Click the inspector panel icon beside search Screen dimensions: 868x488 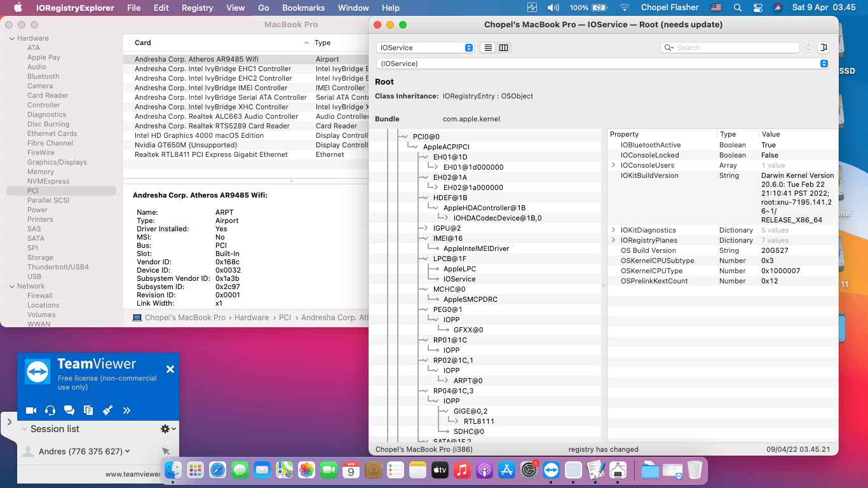tap(824, 48)
